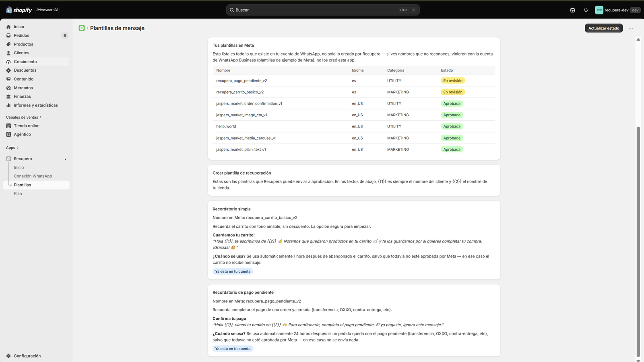Open the recupera-dev account menu

(x=617, y=10)
